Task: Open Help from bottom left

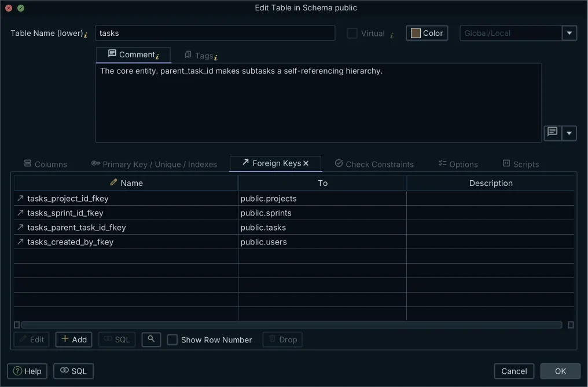Action: (27, 371)
